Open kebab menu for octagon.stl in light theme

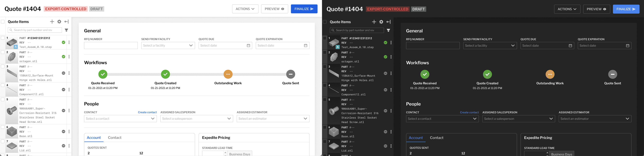[x=69, y=57]
